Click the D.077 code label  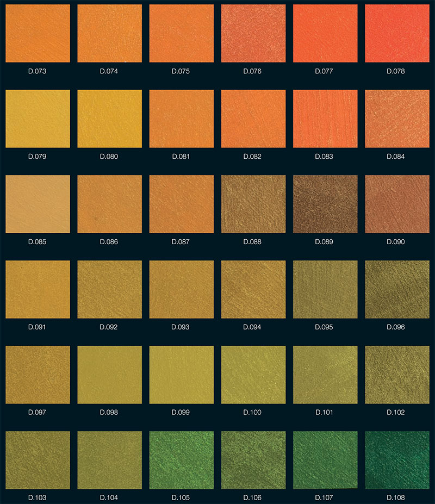pos(324,71)
